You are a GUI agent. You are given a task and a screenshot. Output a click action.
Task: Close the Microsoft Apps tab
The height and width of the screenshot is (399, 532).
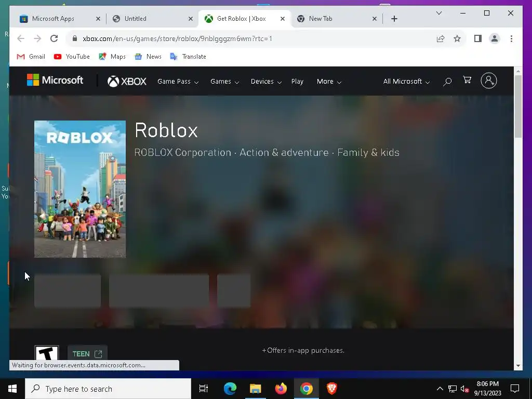pos(98,19)
